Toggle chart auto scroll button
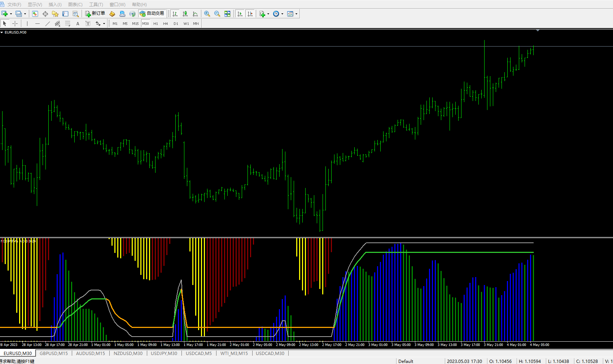 click(240, 14)
